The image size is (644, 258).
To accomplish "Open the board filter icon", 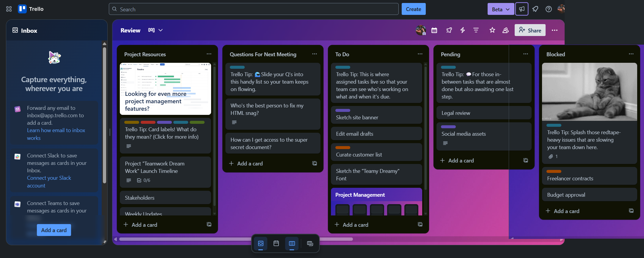I will pos(476,30).
